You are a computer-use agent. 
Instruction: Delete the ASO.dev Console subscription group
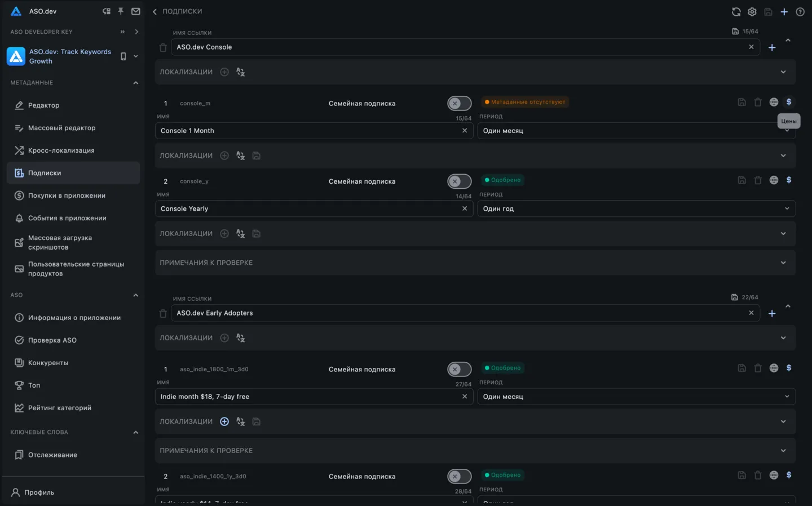[163, 48]
